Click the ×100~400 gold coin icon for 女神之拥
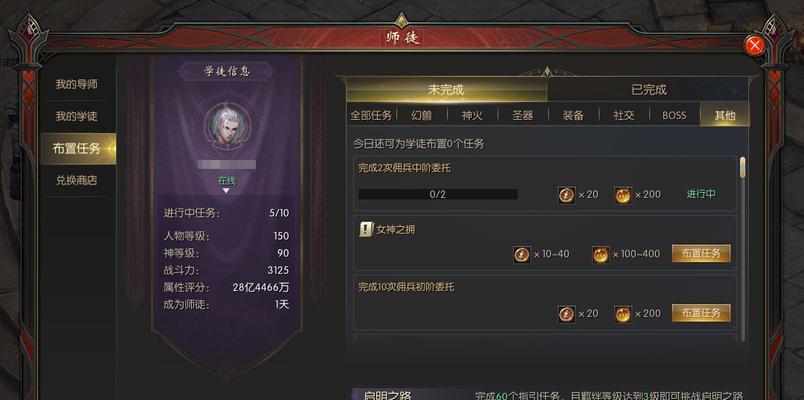This screenshot has width=804, height=400. (600, 255)
